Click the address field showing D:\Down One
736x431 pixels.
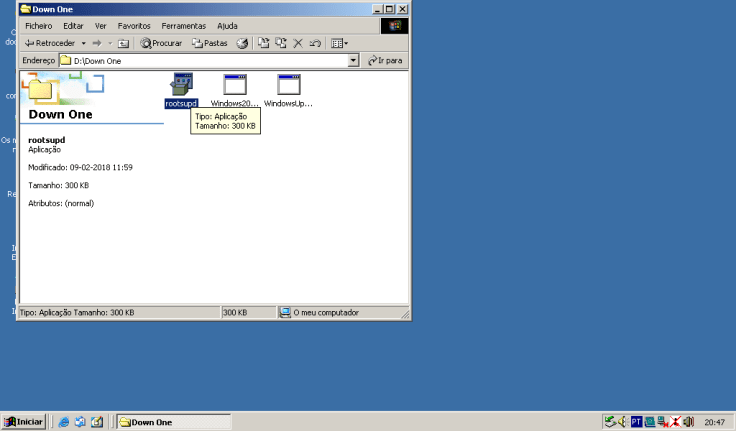point(200,61)
